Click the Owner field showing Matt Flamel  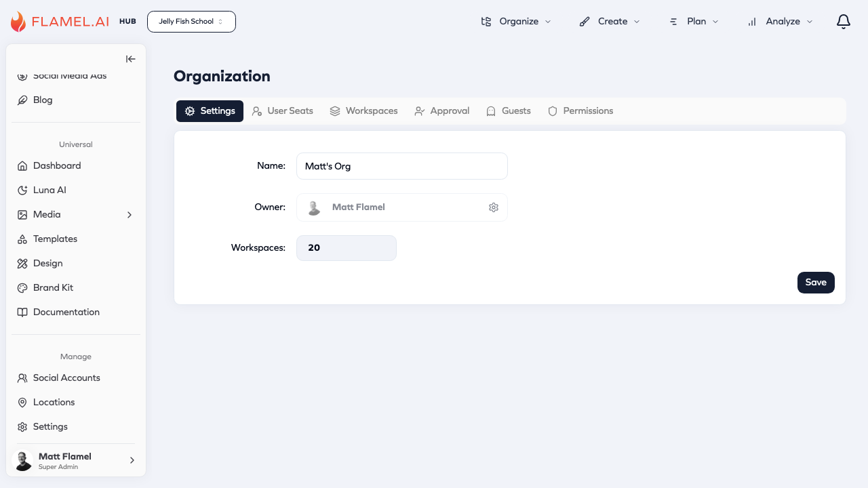(x=402, y=207)
